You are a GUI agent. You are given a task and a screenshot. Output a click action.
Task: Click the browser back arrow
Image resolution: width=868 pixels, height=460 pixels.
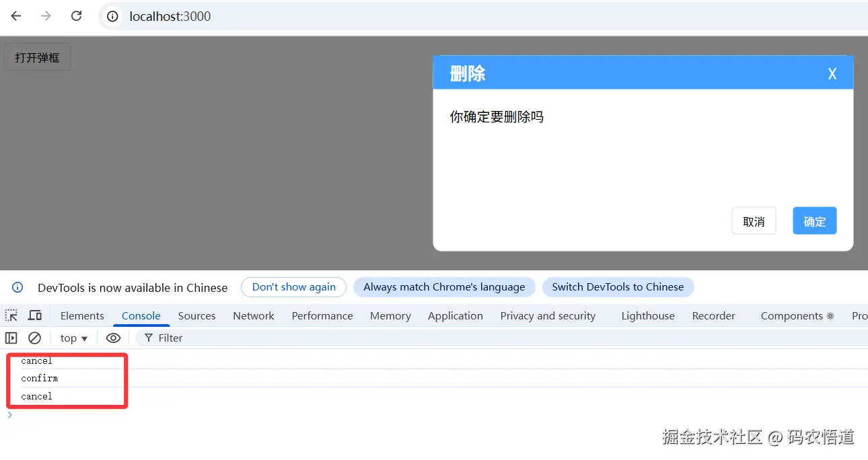[x=16, y=16]
